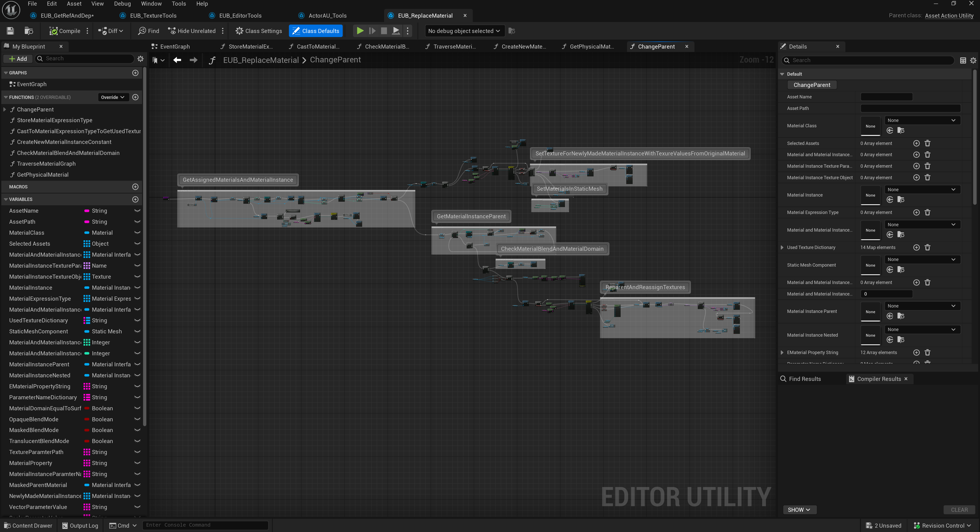The height and width of the screenshot is (532, 980).
Task: Switch to EUB_TextureTools tab
Action: (153, 16)
